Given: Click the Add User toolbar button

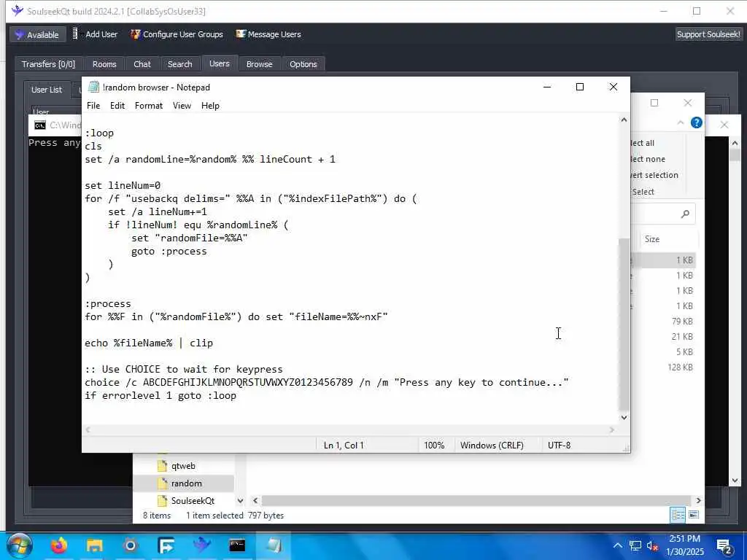Looking at the screenshot, I should [x=96, y=34].
